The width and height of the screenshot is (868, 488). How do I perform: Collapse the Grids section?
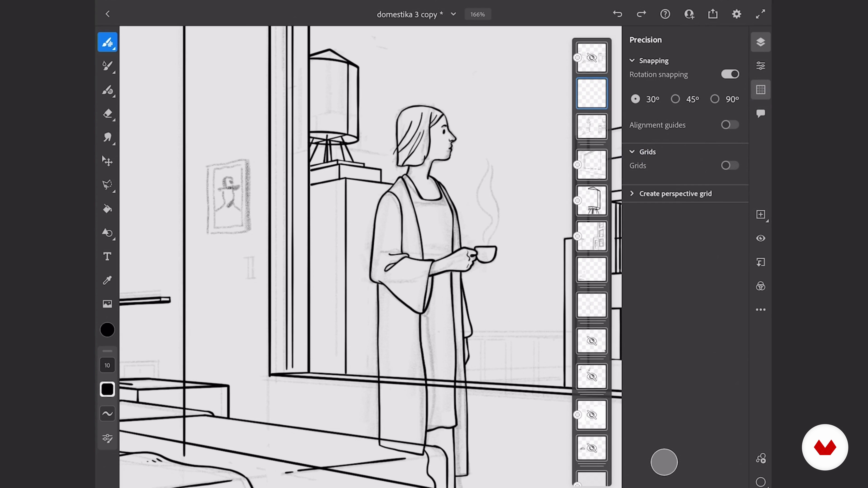(632, 152)
